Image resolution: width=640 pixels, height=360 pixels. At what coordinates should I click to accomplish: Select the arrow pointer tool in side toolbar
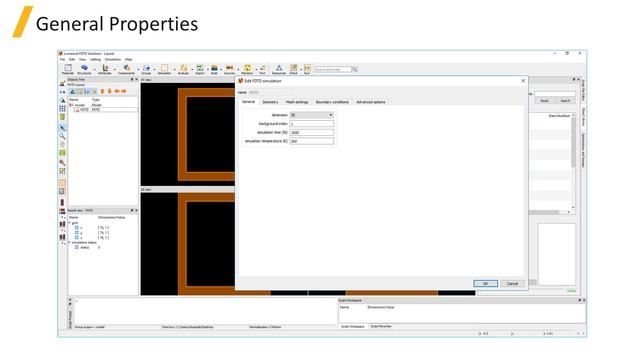point(62,128)
